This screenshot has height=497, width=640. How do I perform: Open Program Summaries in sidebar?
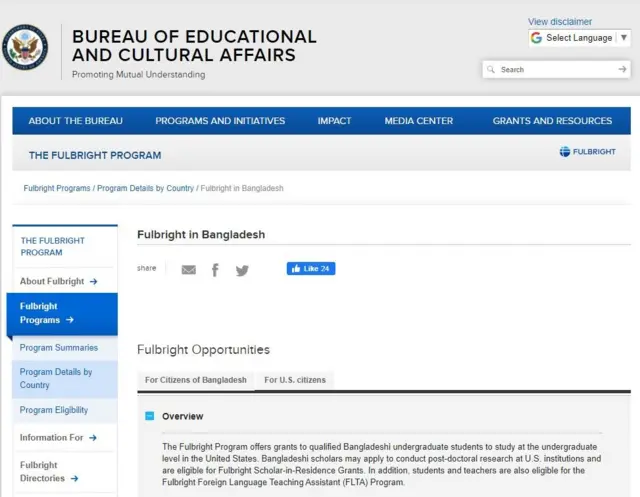click(59, 348)
